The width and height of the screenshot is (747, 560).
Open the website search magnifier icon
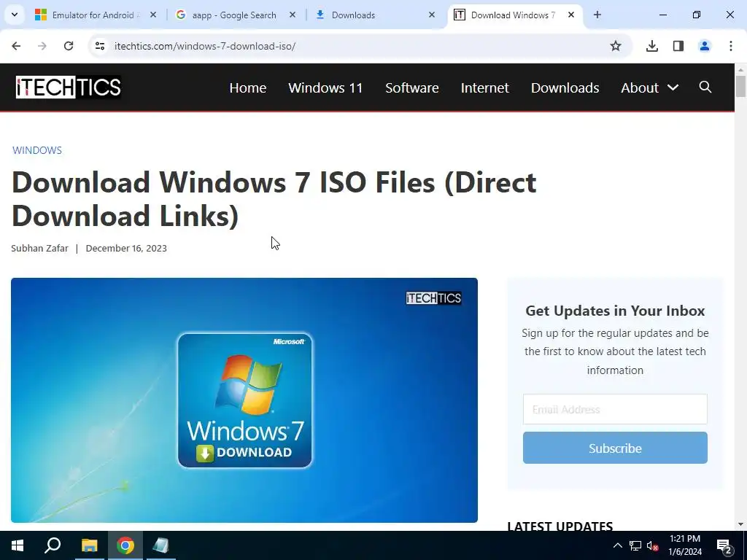[x=705, y=87]
